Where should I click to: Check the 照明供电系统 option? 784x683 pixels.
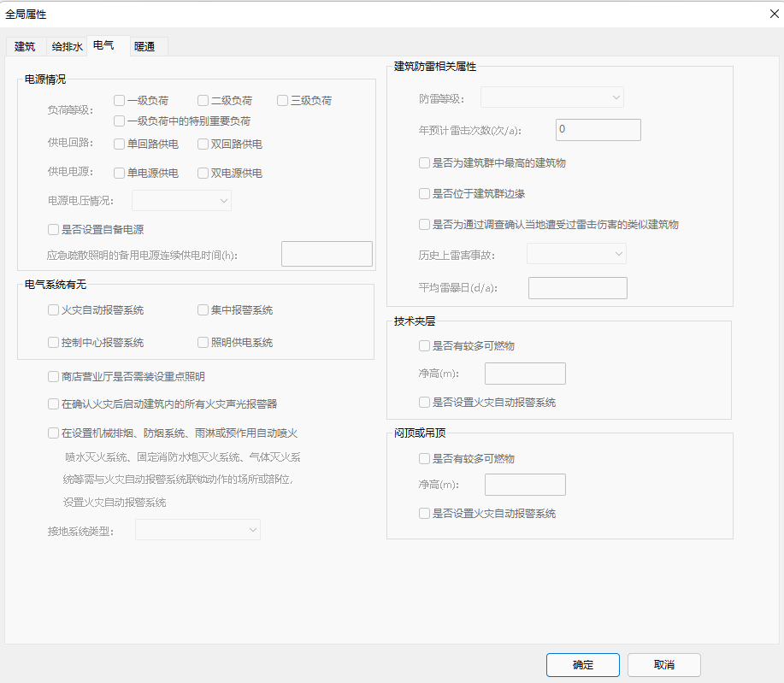[x=203, y=343]
